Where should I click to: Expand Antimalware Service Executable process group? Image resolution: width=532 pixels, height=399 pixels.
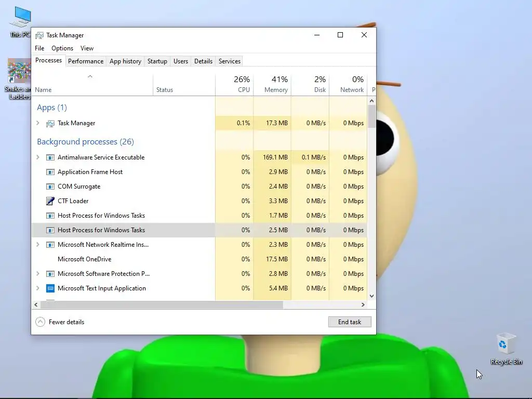[x=38, y=157]
